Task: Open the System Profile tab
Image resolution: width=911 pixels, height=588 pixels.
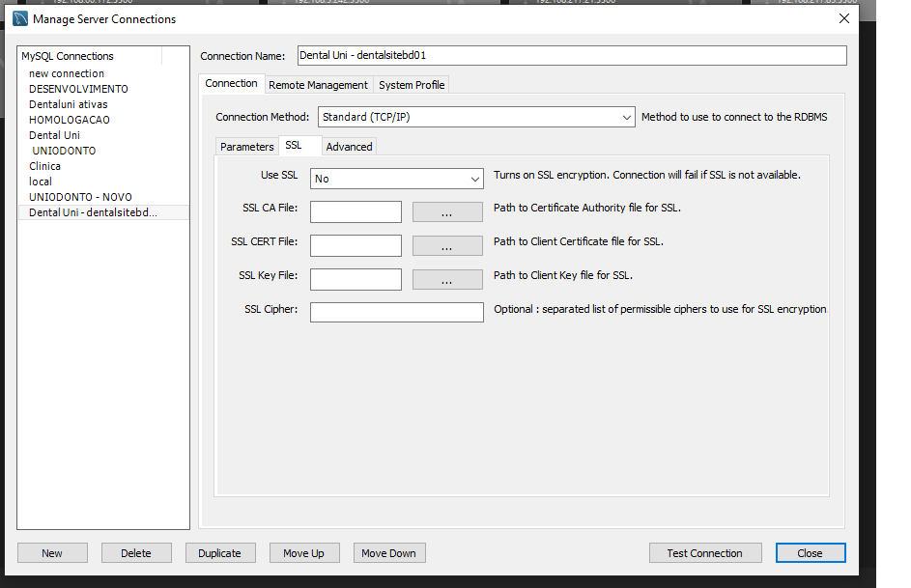Action: pyautogui.click(x=412, y=85)
